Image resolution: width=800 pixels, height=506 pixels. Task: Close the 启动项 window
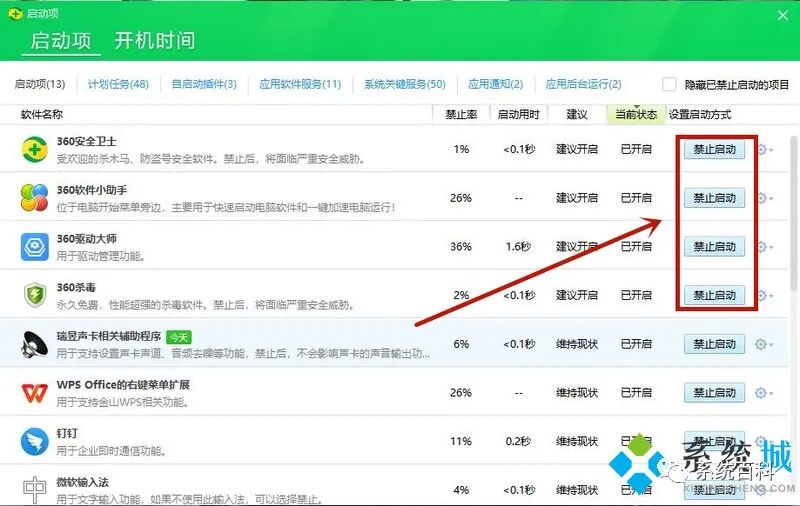783,16
